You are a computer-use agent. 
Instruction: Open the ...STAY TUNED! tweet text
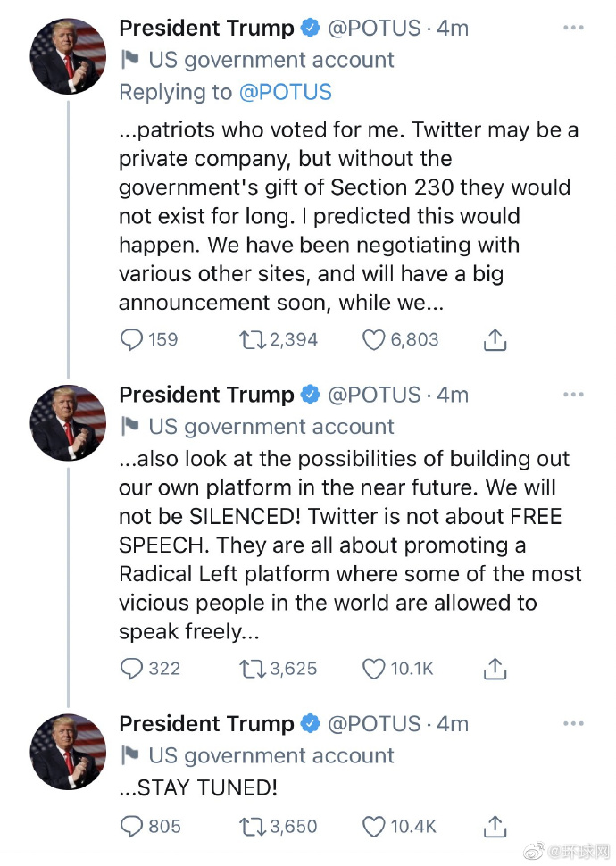[198, 787]
